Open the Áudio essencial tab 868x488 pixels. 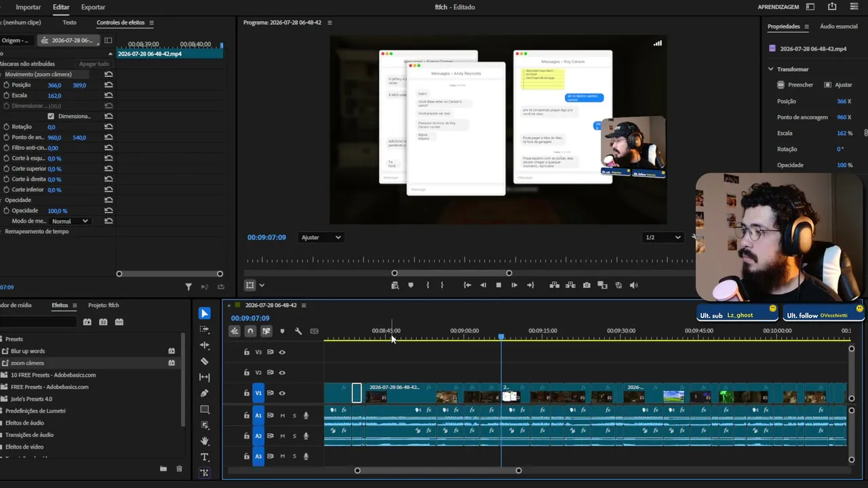[x=839, y=26]
